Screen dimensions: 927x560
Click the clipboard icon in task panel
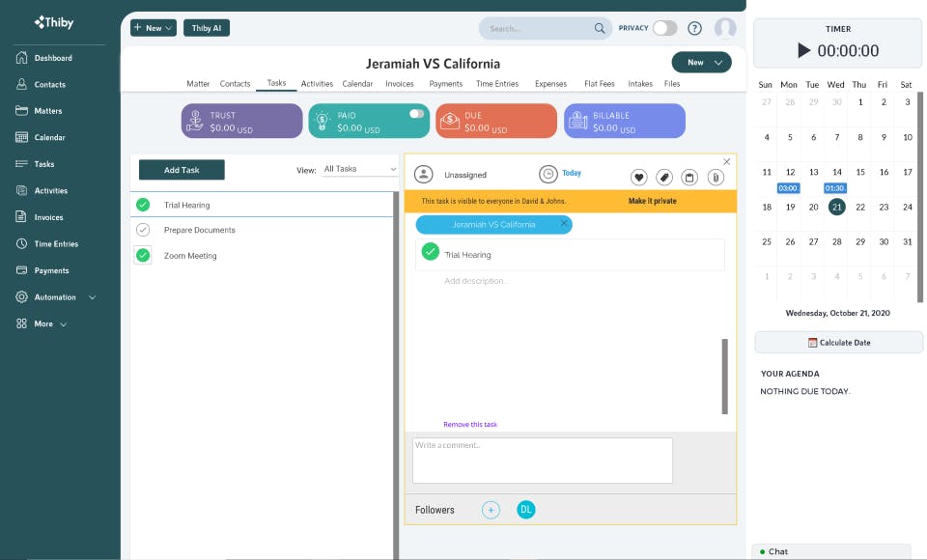click(689, 177)
